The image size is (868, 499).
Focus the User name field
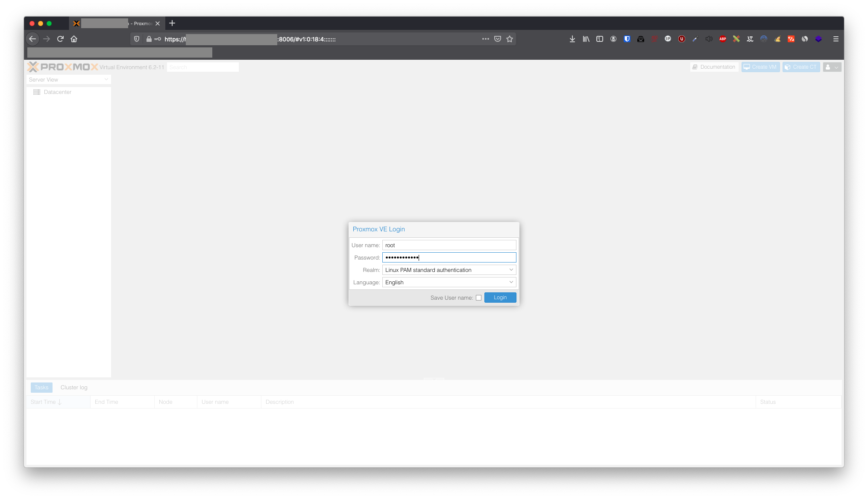(449, 245)
